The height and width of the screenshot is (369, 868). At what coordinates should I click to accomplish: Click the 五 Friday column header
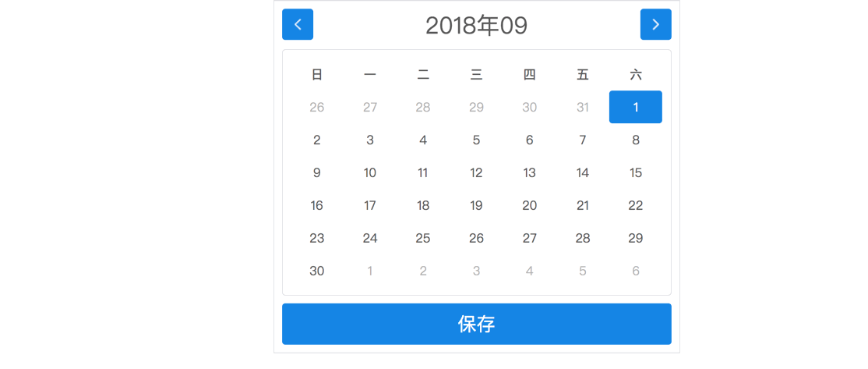[x=582, y=75]
